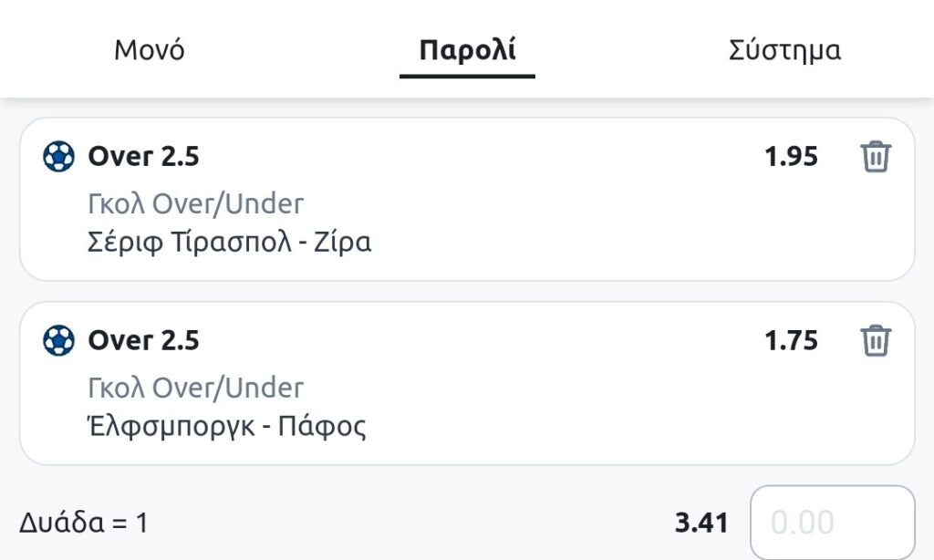Open the Σύστημα tab
Screen dimensions: 934x560
click(x=784, y=50)
